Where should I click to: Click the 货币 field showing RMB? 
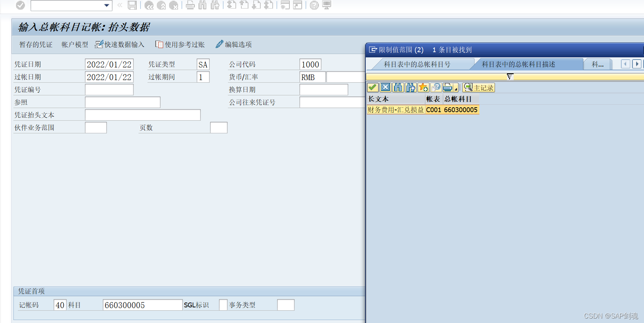(313, 77)
